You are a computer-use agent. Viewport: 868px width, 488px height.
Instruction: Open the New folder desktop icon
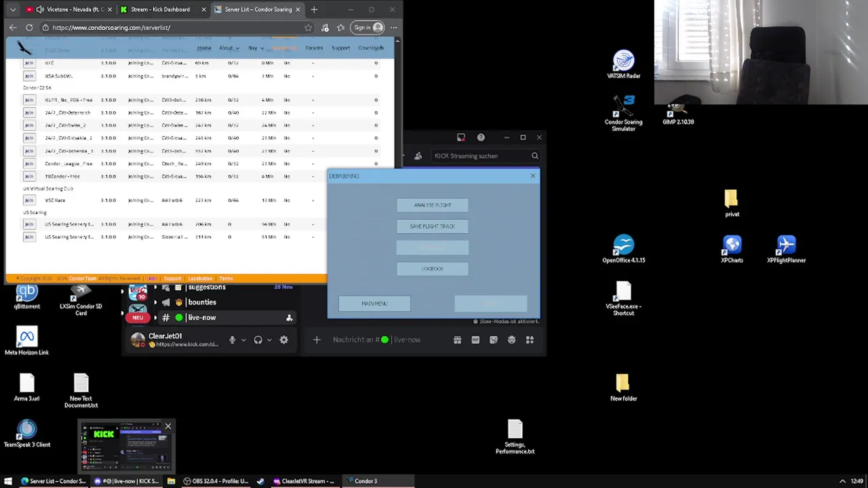(x=623, y=388)
